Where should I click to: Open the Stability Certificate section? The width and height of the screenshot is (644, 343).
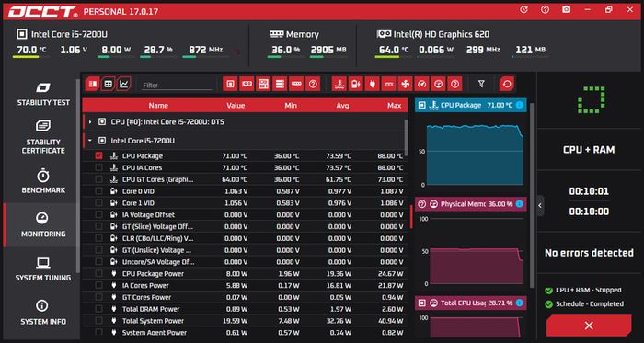click(43, 137)
